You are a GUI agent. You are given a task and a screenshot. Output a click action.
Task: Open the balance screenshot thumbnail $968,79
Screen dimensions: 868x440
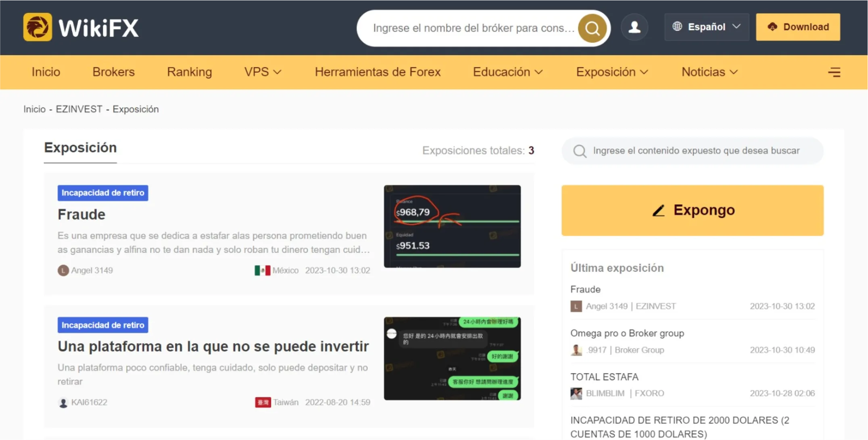[452, 226]
